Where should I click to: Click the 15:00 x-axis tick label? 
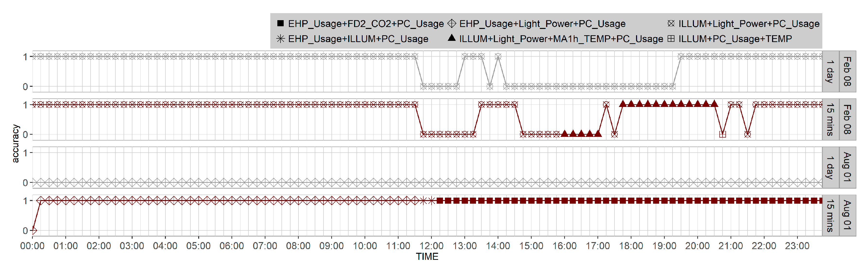pyautogui.click(x=531, y=246)
